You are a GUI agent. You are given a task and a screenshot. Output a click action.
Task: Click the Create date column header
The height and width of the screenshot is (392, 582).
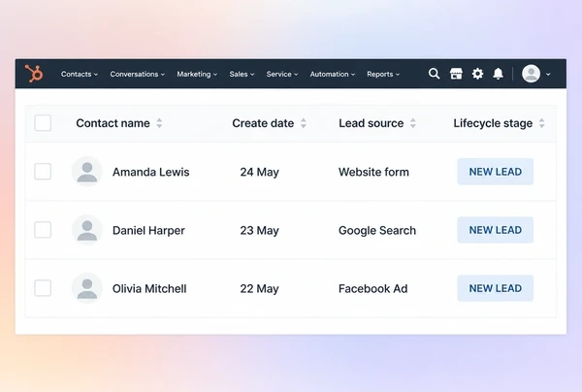[x=263, y=123]
